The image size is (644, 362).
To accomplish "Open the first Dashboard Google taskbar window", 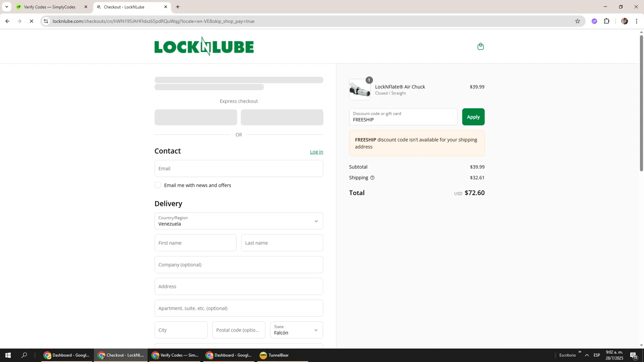I will 67,355.
